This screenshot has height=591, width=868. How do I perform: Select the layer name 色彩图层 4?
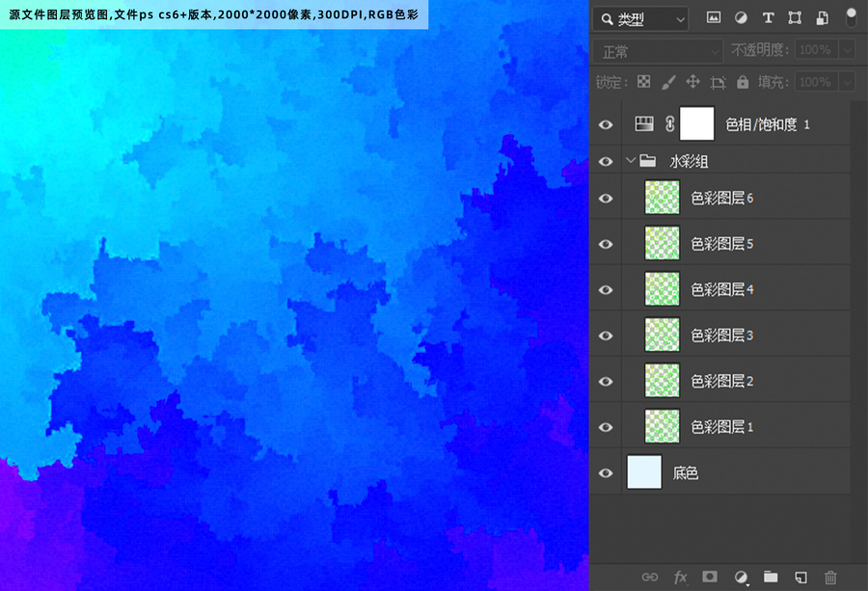(721, 290)
